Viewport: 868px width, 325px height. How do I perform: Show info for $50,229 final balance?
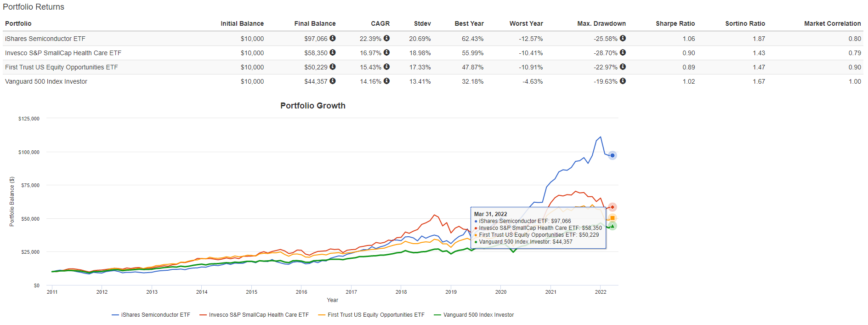tap(333, 67)
